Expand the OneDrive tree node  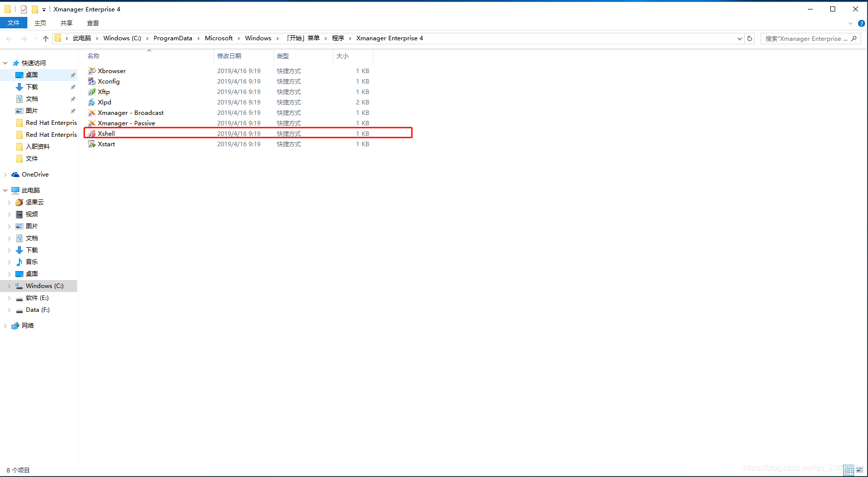click(5, 175)
